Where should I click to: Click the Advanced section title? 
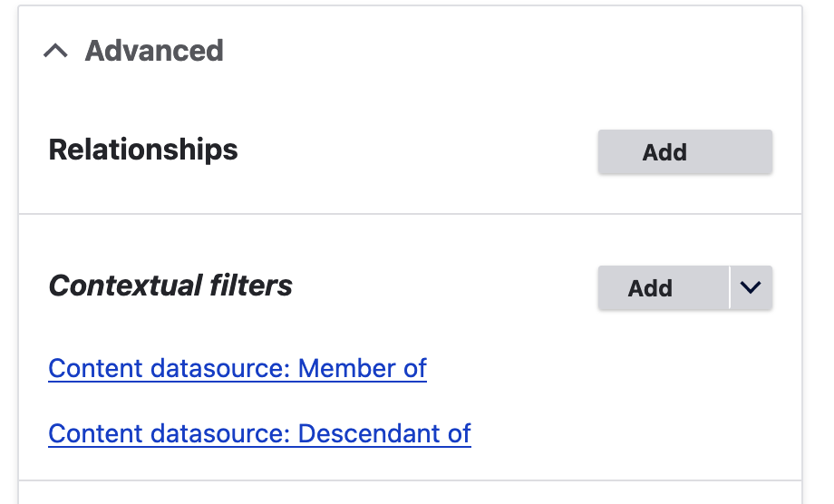[154, 51]
